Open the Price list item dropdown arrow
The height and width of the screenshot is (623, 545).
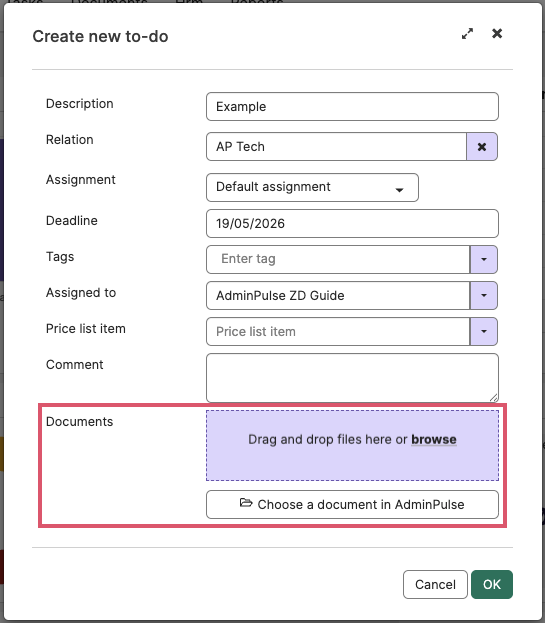[484, 331]
